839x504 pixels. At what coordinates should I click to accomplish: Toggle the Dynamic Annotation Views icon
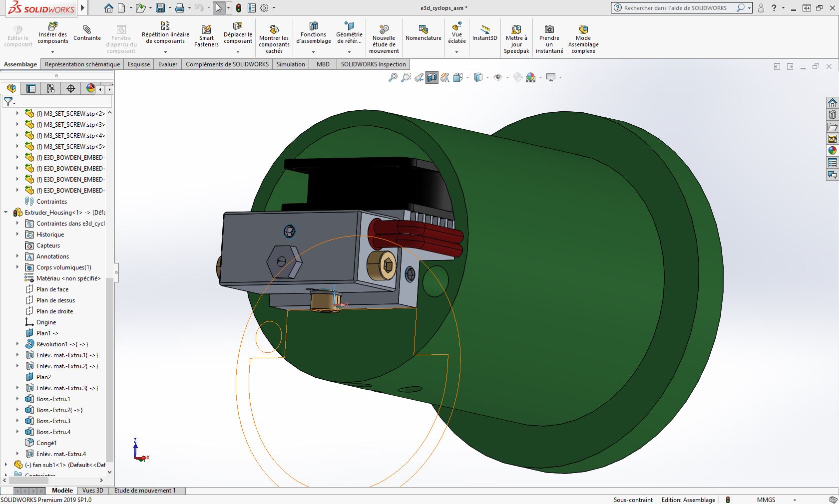click(445, 77)
